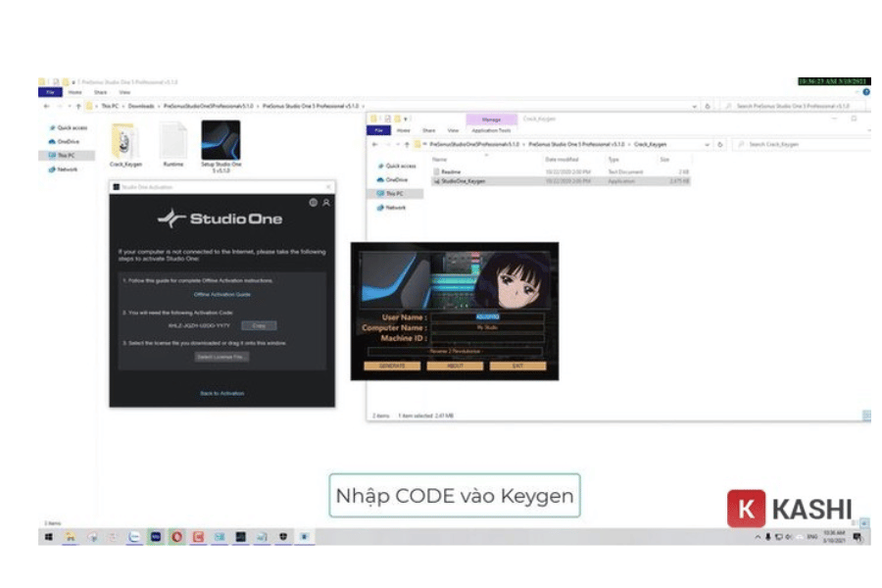Click the Windows Start button on taskbar

point(47,537)
